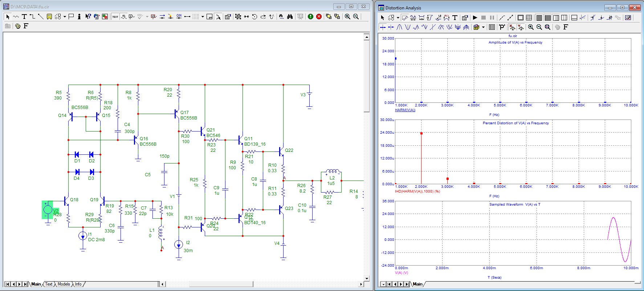The height and width of the screenshot is (291, 644).
Task: Click the color palette icon below schematic toolbar
Action: (17, 26)
